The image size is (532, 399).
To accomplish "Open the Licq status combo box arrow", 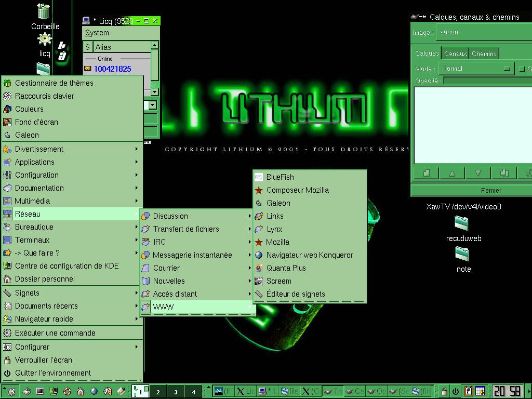I will click(x=153, y=105).
